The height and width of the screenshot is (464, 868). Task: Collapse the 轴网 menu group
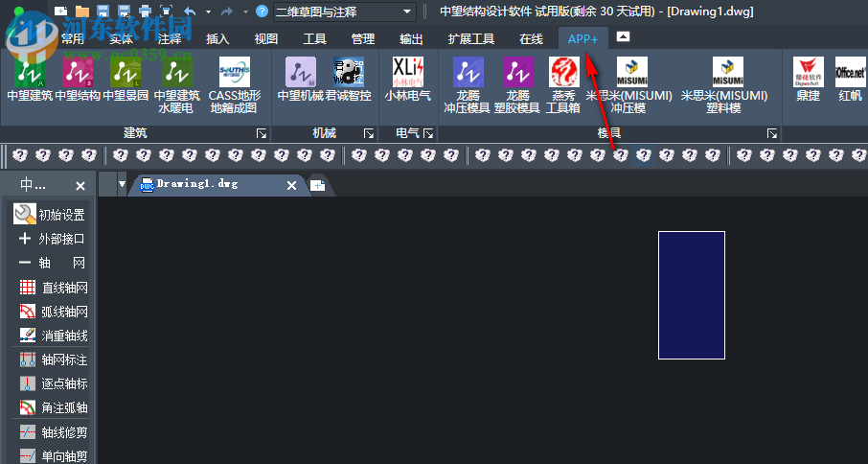point(52,263)
